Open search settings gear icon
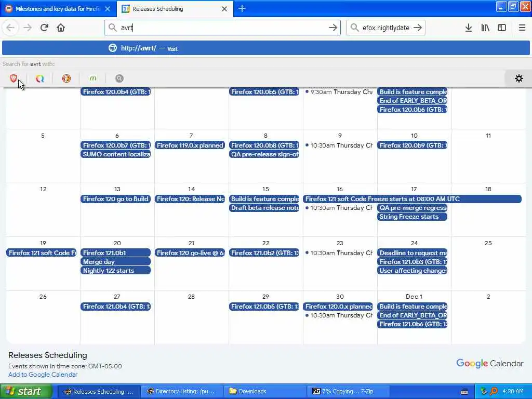Screen dimensions: 532x399 [x=519, y=78]
